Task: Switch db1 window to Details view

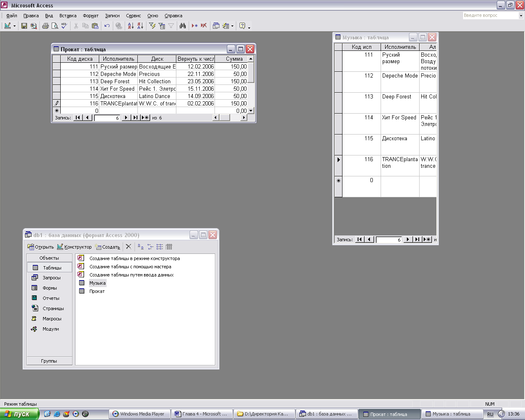Action: point(169,247)
